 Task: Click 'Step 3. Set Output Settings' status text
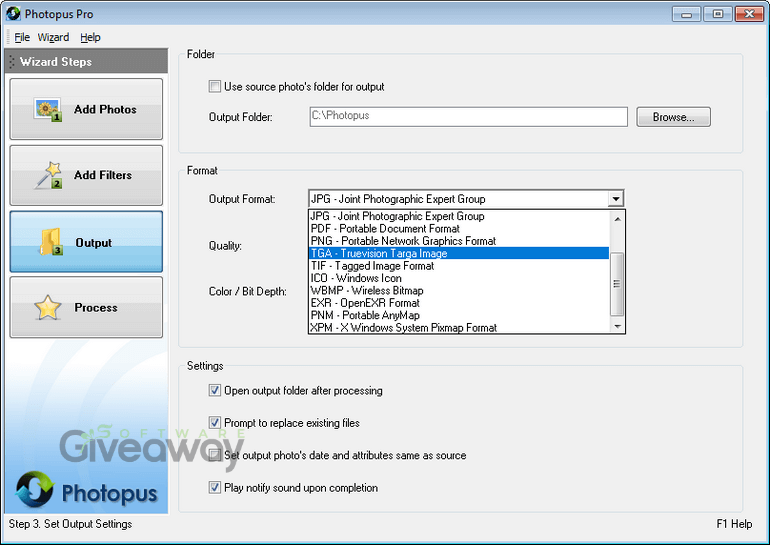coord(70,524)
